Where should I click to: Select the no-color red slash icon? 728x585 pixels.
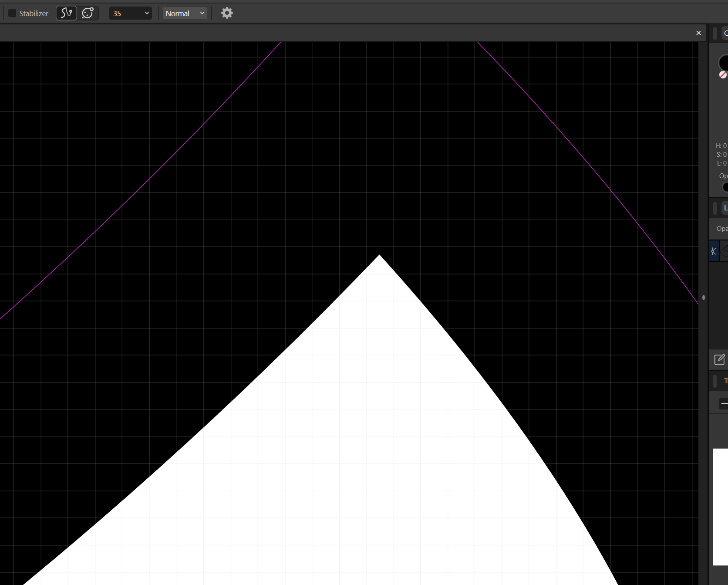tap(723, 75)
